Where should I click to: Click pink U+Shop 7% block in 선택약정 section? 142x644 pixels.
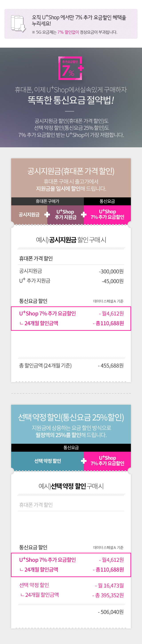point(107,461)
